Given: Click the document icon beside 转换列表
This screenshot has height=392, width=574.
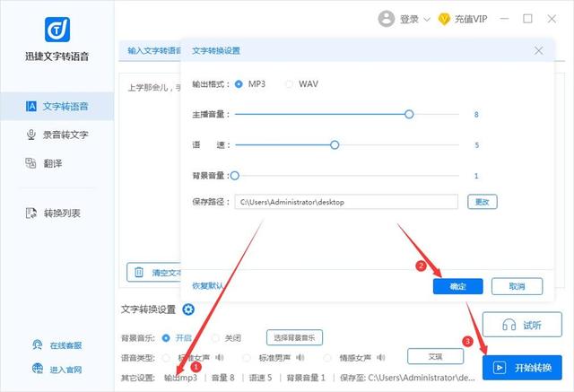Looking at the screenshot, I should coord(31,213).
